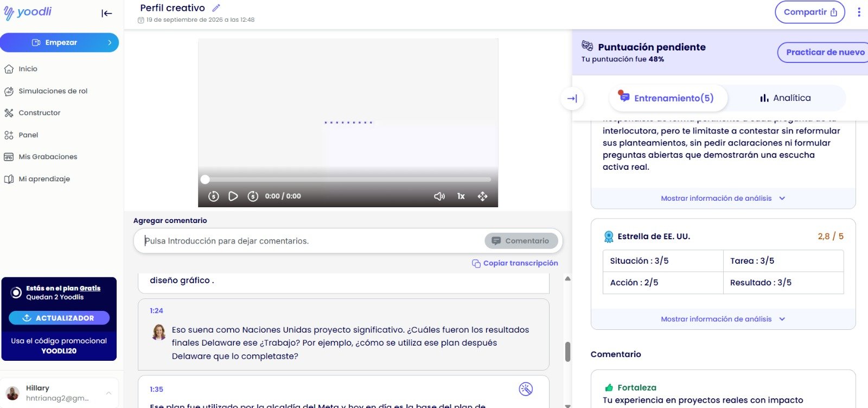The height and width of the screenshot is (408, 868).
Task: Play the recording
Action: pyautogui.click(x=233, y=196)
